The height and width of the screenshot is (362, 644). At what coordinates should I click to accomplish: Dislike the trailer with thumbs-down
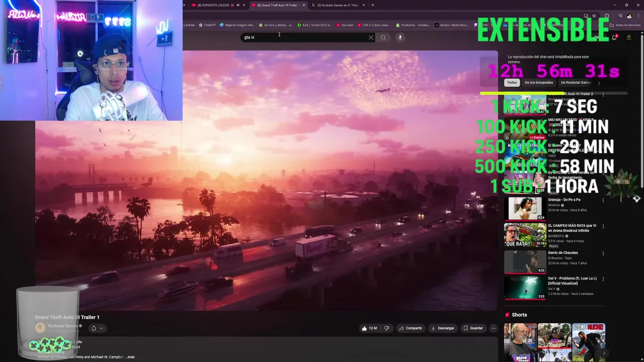click(x=386, y=328)
